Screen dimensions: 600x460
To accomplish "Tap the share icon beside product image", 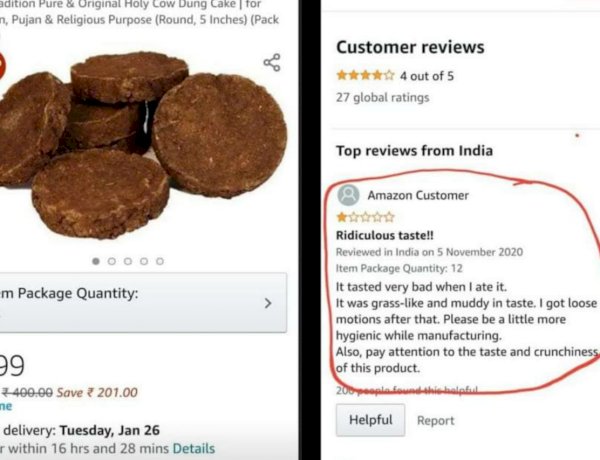I will 272,62.
